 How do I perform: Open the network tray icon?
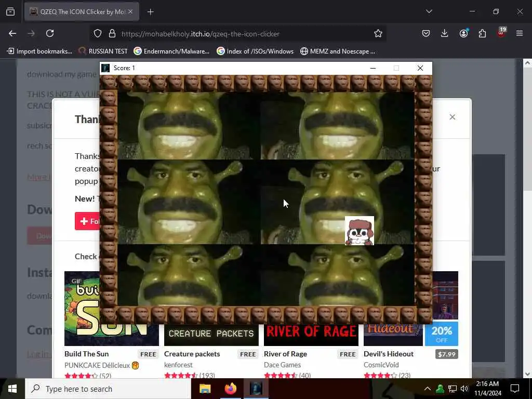(x=453, y=389)
